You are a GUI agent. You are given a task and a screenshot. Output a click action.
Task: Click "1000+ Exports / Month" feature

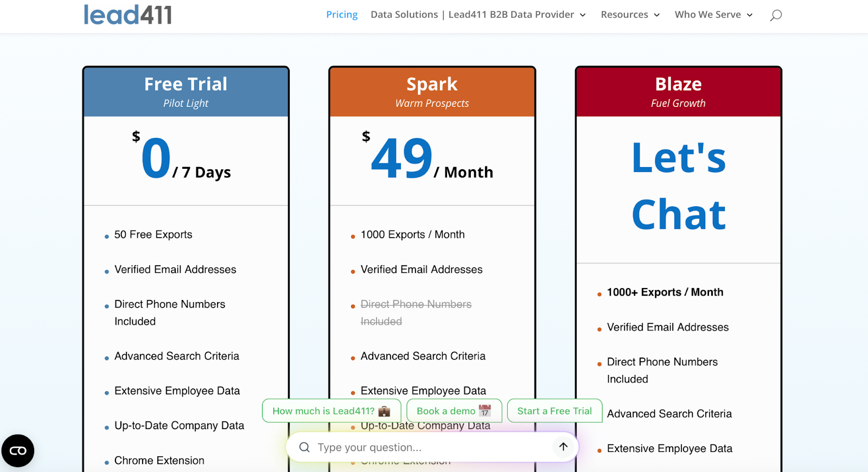coord(665,292)
